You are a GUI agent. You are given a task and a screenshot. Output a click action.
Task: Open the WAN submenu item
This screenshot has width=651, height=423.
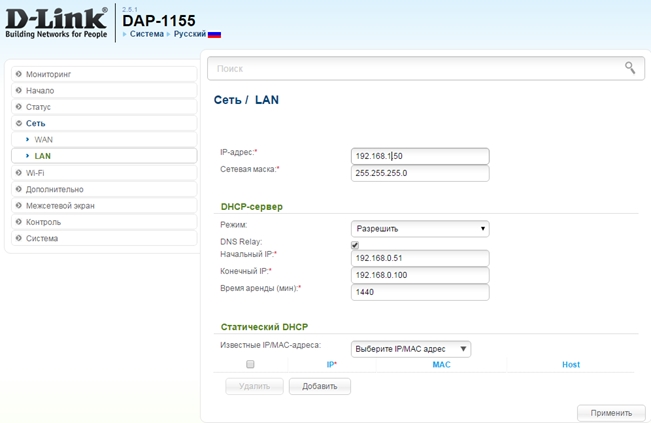pos(43,140)
